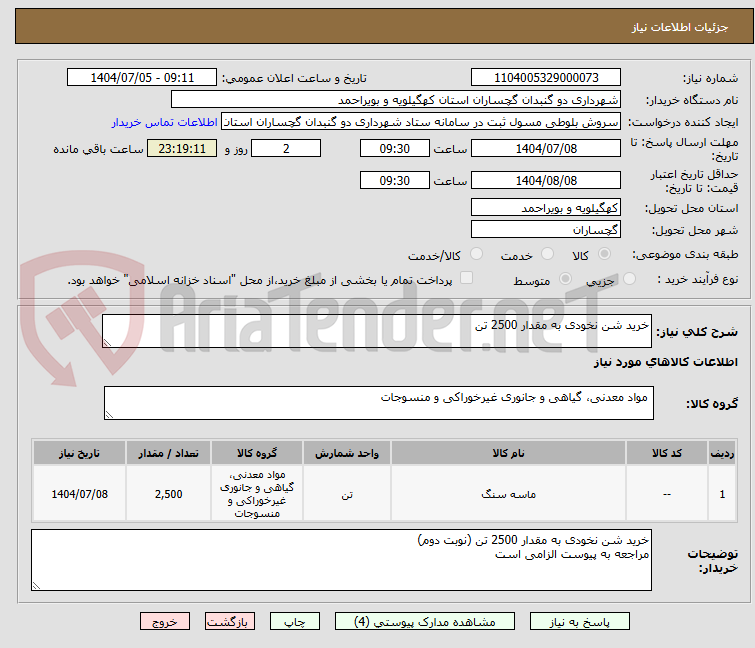Click the تاریخ نیاز column header
The height and width of the screenshot is (648, 755).
tap(79, 453)
